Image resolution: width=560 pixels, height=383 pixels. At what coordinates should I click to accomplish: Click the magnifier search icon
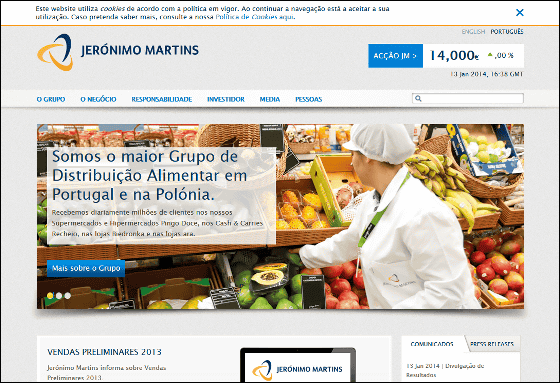click(419, 98)
